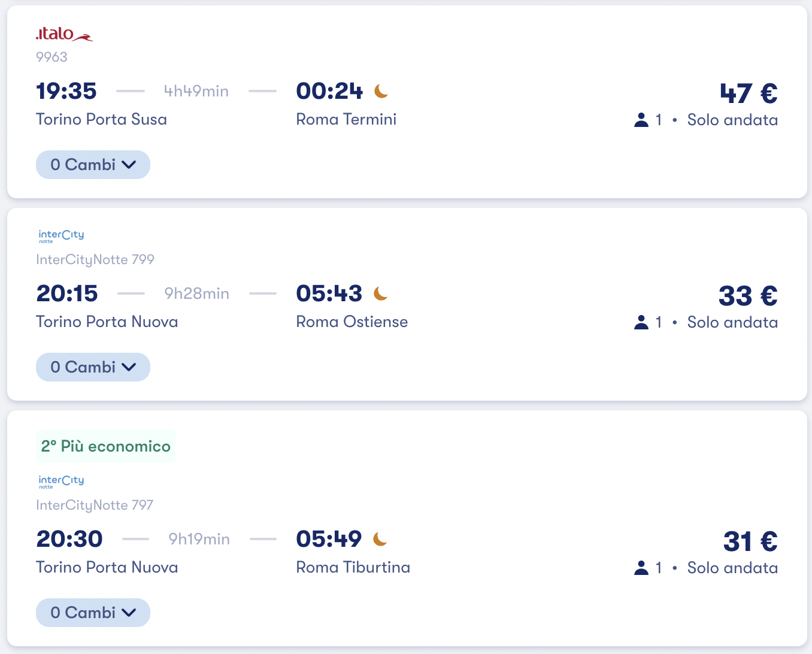
Task: Select the 47 € Italo fare
Action: (x=749, y=93)
